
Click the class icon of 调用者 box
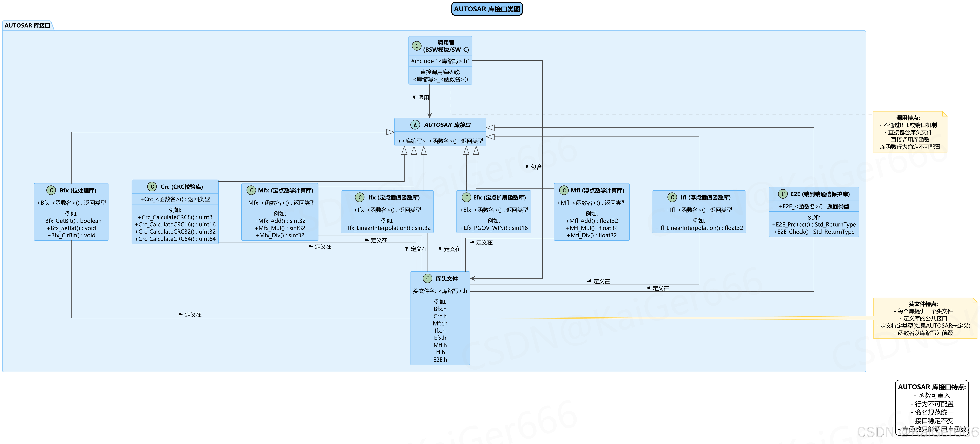[417, 46]
